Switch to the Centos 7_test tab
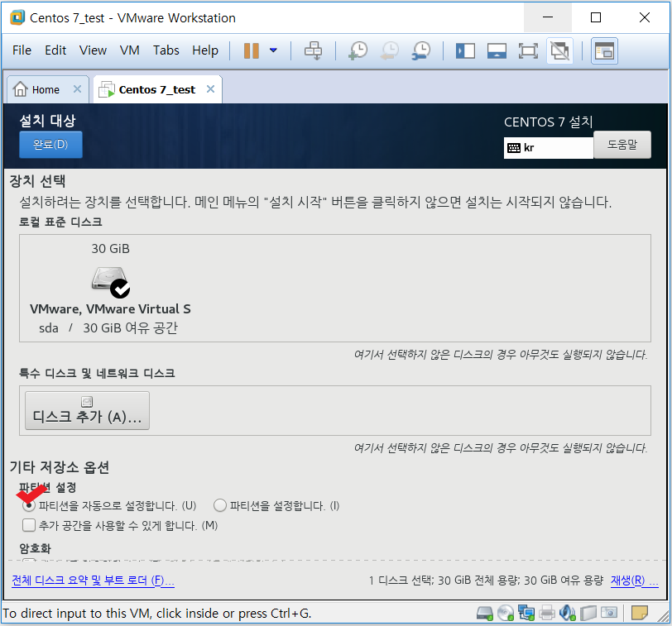This screenshot has height=626, width=672. point(157,89)
